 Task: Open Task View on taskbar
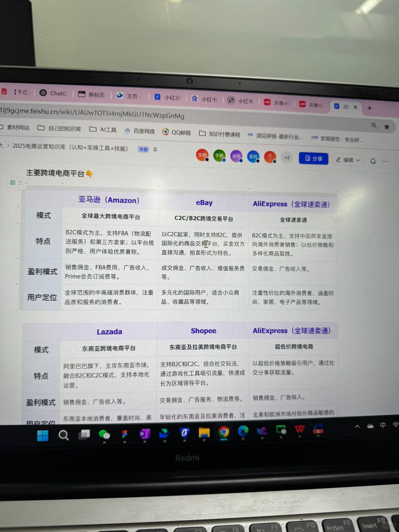pos(84,434)
